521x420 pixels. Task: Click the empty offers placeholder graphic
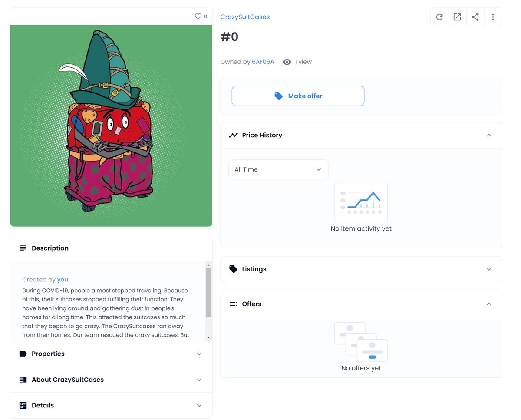361,342
